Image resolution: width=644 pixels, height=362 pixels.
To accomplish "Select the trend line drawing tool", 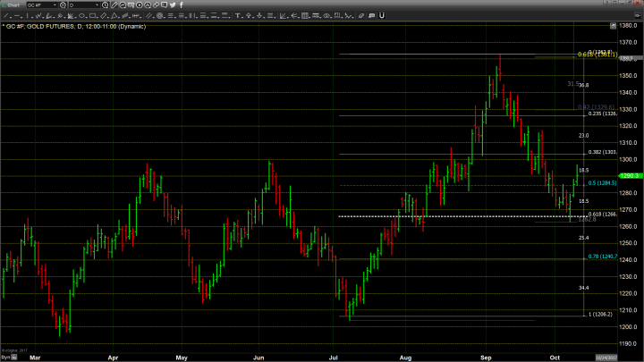I will click(5, 15).
